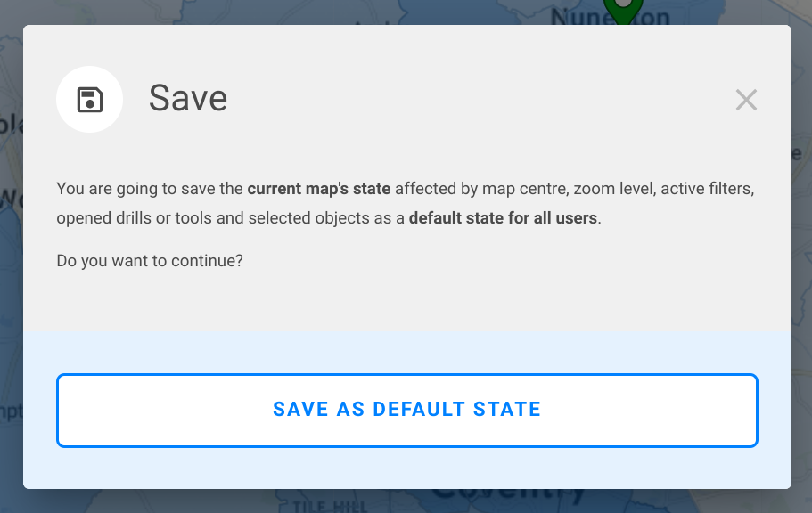Click the "Save" dialog title
This screenshot has width=812, height=513.
coord(188,98)
